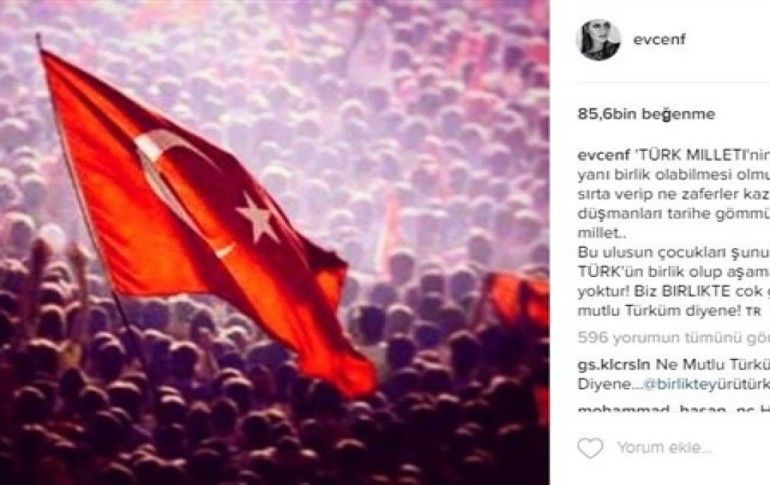Click caption line 'mutlu Türküm diyene!'
770x485 pixels.
pyautogui.click(x=660, y=311)
